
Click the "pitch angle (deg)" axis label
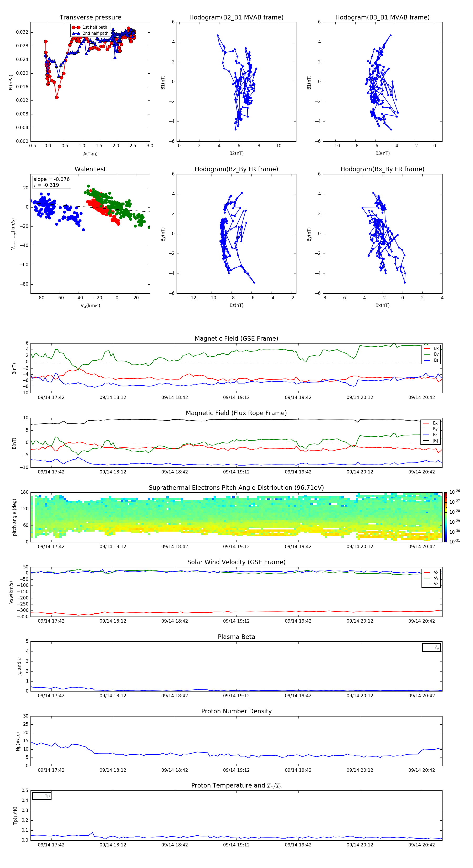click(14, 517)
